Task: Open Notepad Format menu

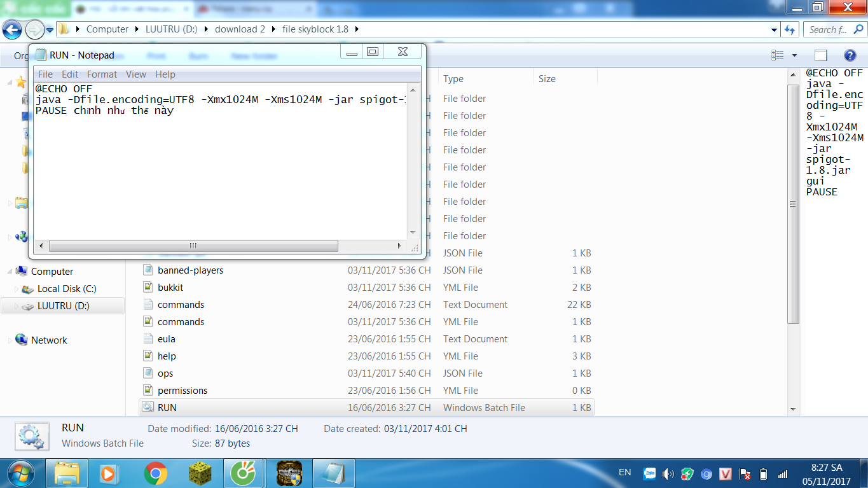Action: click(x=102, y=74)
